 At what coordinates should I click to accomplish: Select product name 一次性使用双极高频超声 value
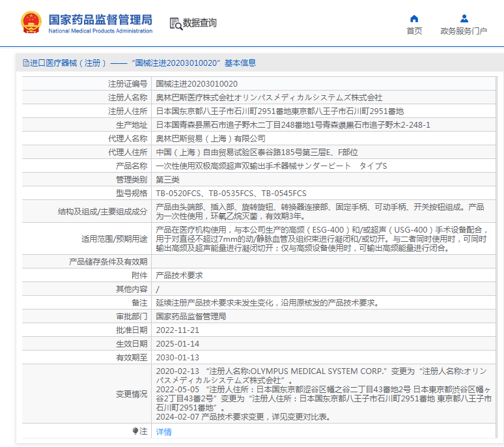272,166
